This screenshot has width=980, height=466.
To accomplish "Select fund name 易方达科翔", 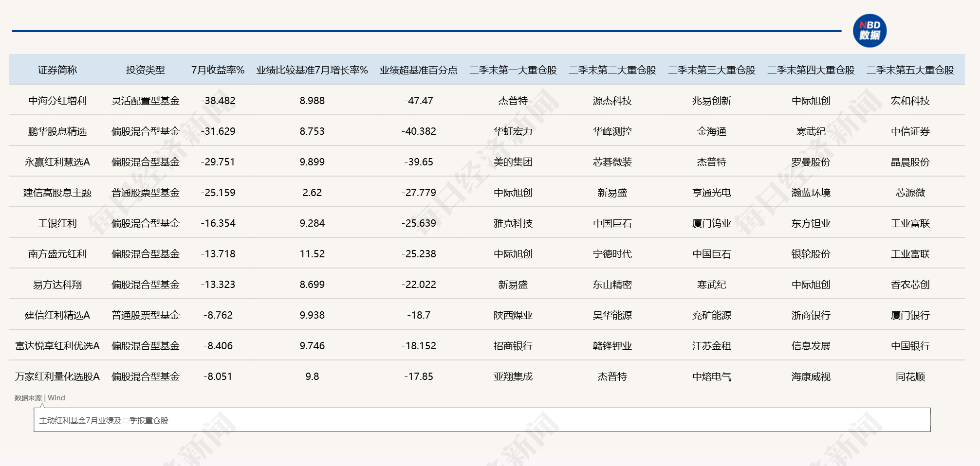I will point(57,285).
